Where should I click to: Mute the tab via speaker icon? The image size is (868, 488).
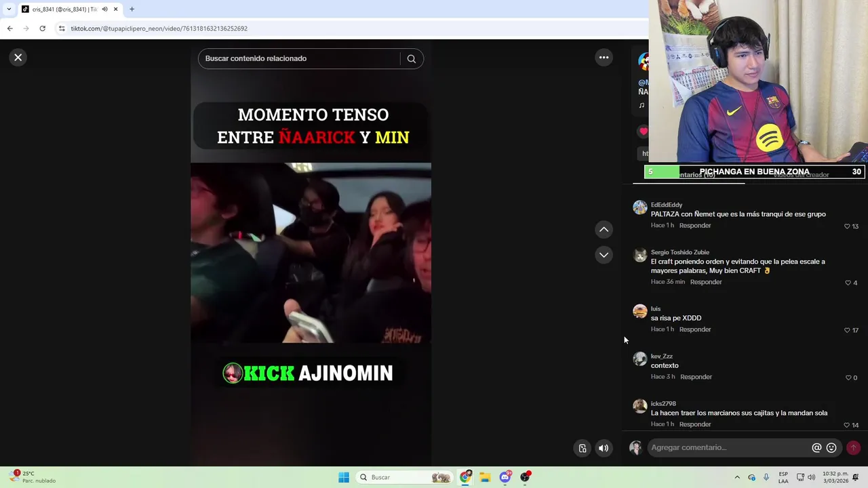pyautogui.click(x=104, y=9)
